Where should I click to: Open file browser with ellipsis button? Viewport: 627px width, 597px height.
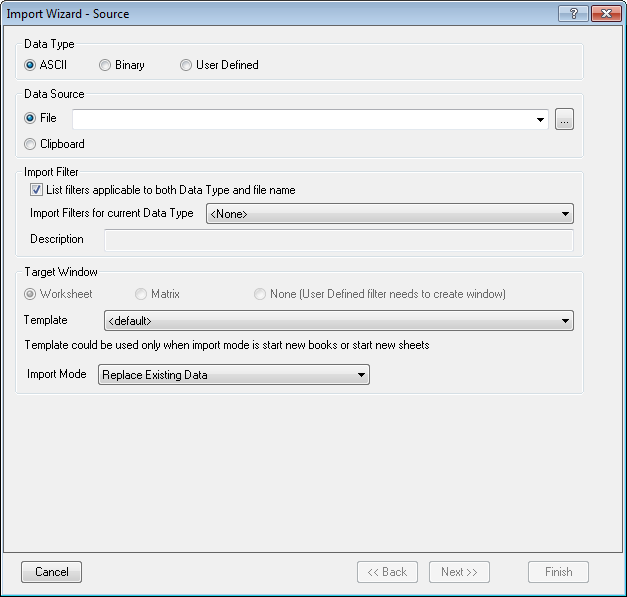click(565, 120)
